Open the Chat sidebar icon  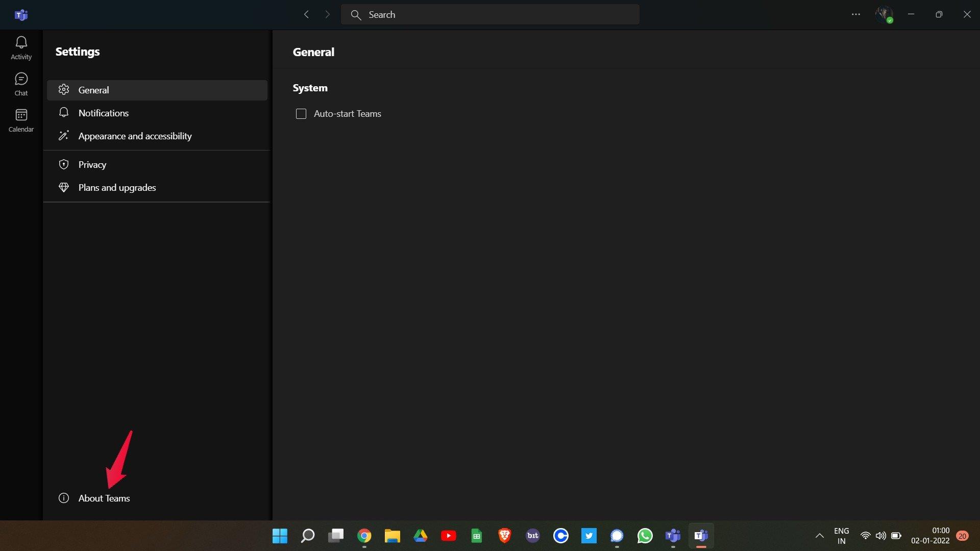(21, 84)
